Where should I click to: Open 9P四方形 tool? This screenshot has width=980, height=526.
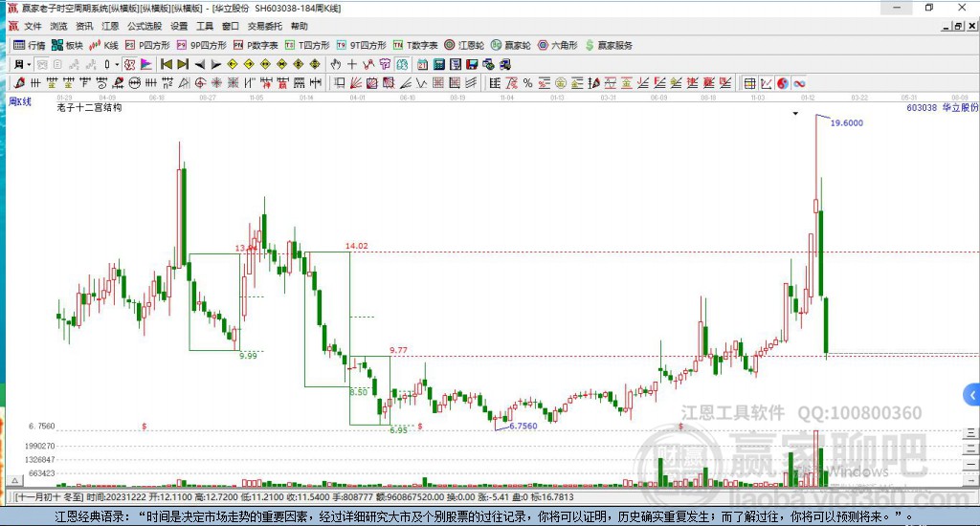[201, 45]
